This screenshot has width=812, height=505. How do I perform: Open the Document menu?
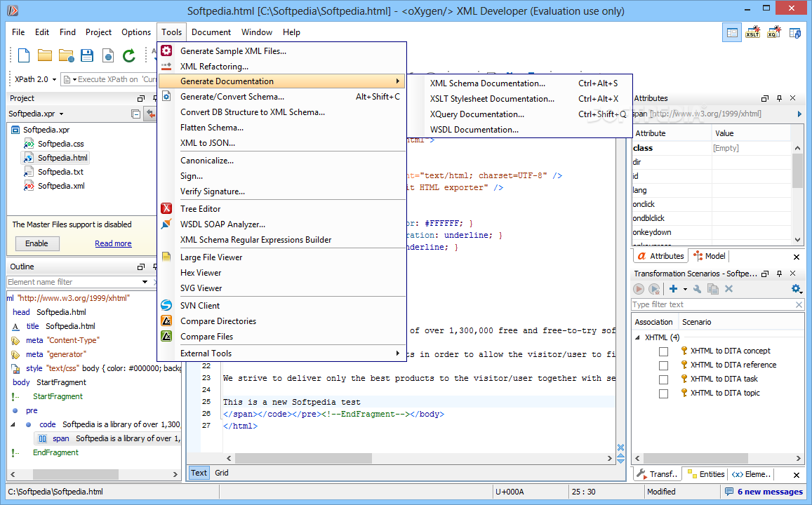[211, 32]
